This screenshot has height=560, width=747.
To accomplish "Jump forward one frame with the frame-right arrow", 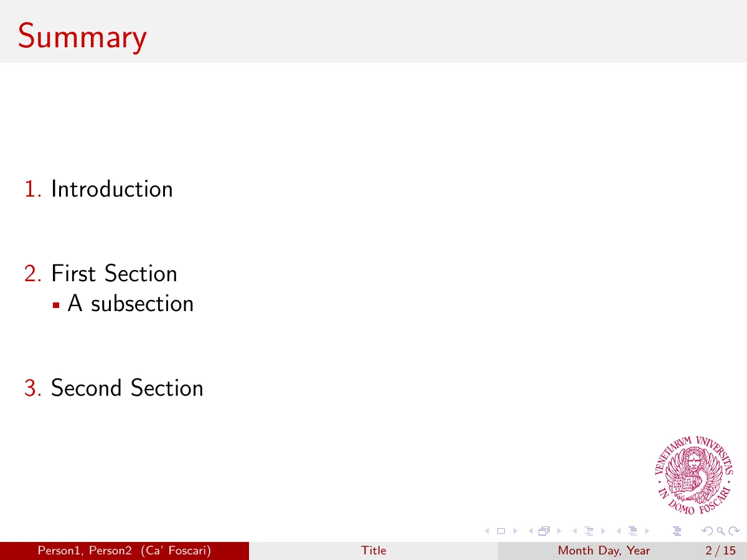I will pyautogui.click(x=558, y=531).
